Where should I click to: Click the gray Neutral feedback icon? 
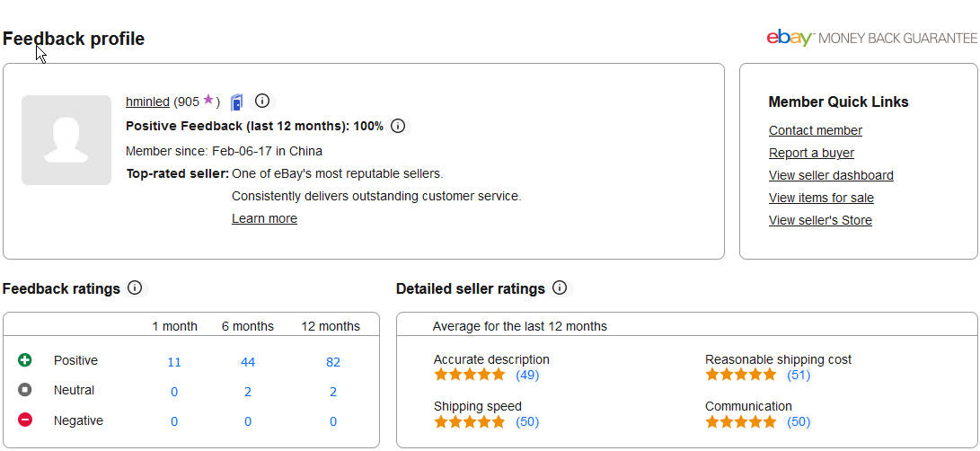tap(25, 390)
